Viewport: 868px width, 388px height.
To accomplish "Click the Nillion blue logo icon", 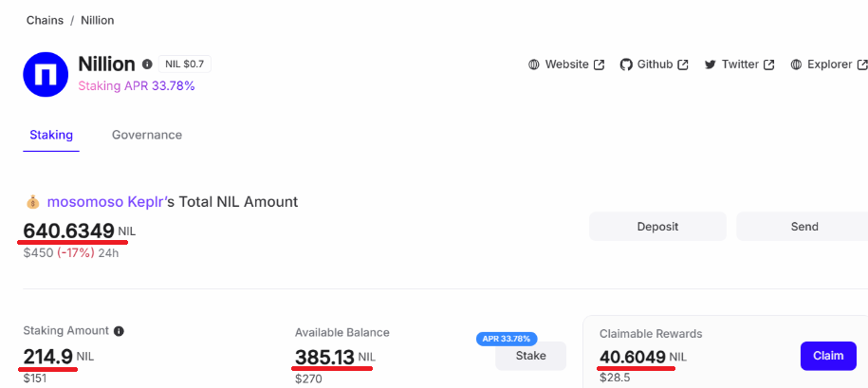I will pyautogui.click(x=46, y=74).
